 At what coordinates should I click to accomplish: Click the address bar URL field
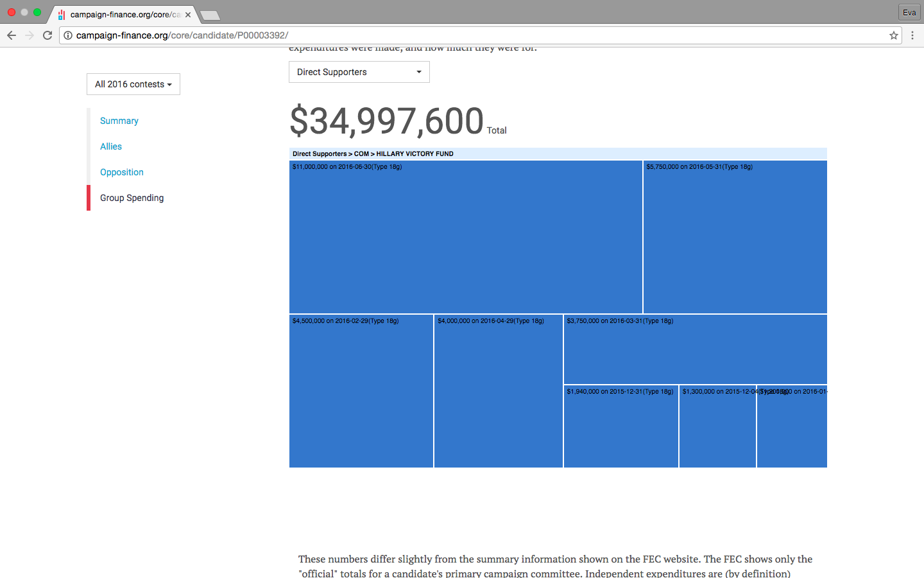(x=449, y=35)
